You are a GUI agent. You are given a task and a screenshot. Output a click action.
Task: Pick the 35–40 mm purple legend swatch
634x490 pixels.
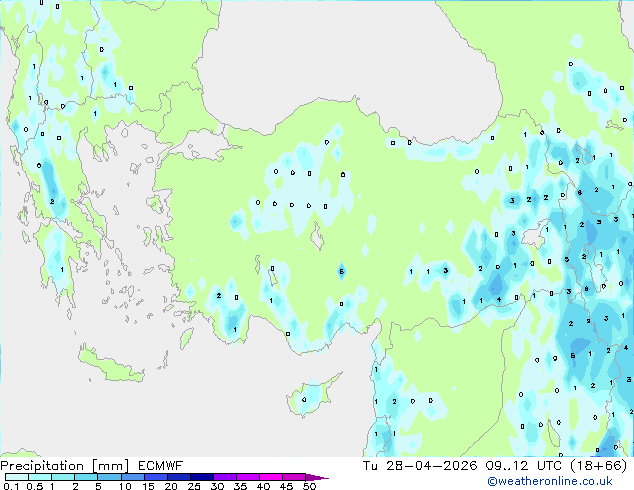pyautogui.click(x=247, y=477)
